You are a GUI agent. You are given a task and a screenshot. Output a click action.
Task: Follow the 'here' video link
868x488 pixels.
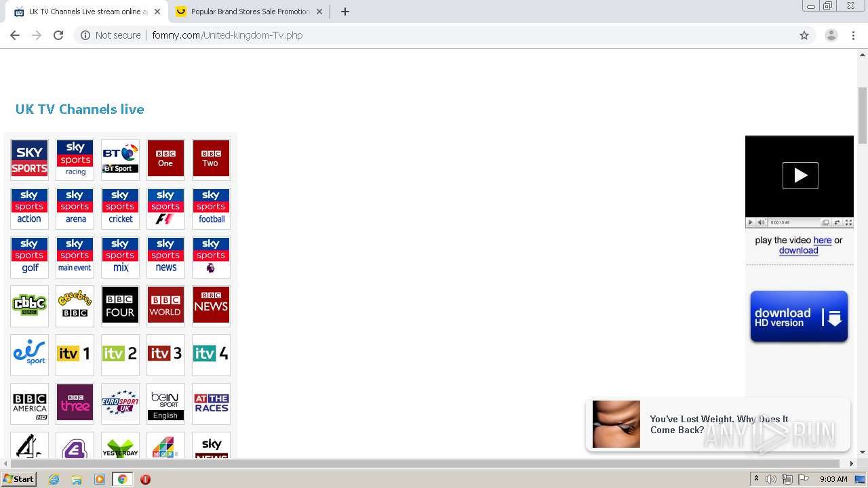823,240
